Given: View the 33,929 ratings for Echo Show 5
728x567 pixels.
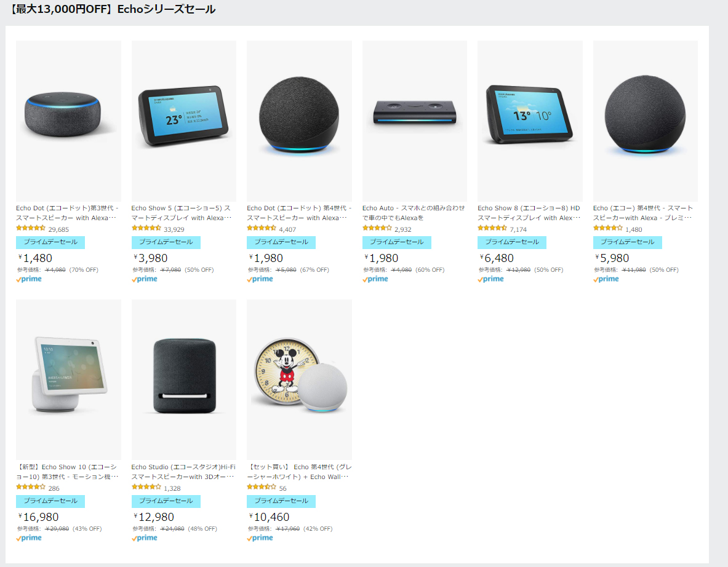Looking at the screenshot, I should tap(174, 229).
